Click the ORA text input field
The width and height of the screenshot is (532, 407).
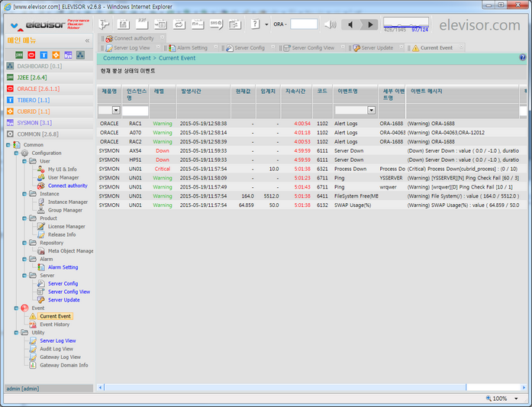(x=304, y=24)
